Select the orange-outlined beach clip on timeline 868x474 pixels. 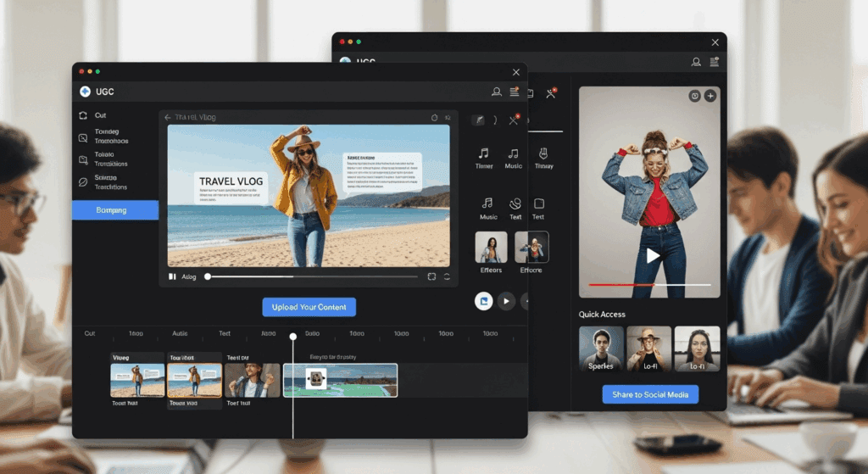point(194,380)
